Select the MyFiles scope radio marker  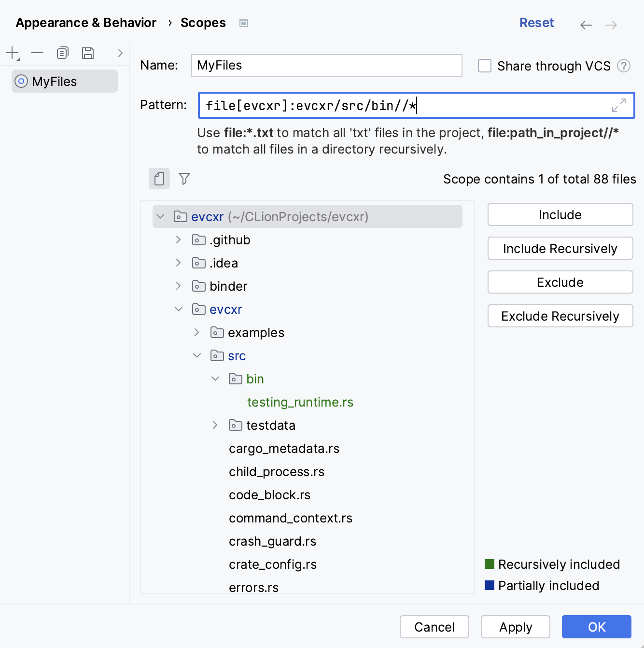[21, 81]
